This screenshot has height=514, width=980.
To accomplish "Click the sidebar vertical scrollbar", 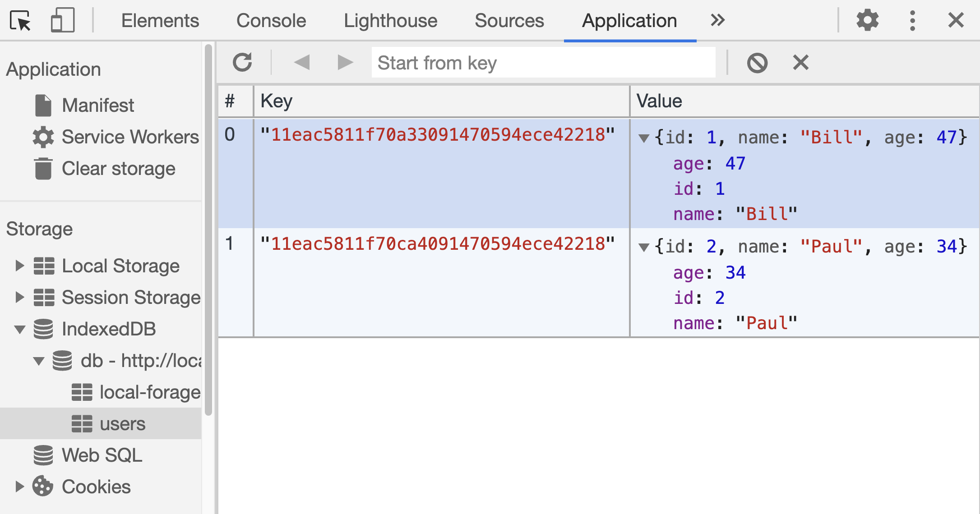I will (208, 230).
